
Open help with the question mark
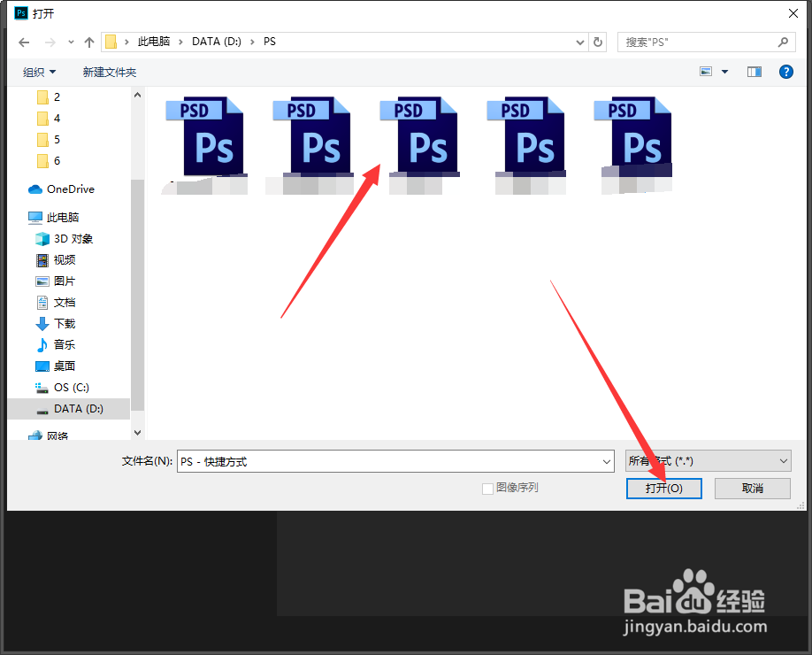tap(786, 72)
